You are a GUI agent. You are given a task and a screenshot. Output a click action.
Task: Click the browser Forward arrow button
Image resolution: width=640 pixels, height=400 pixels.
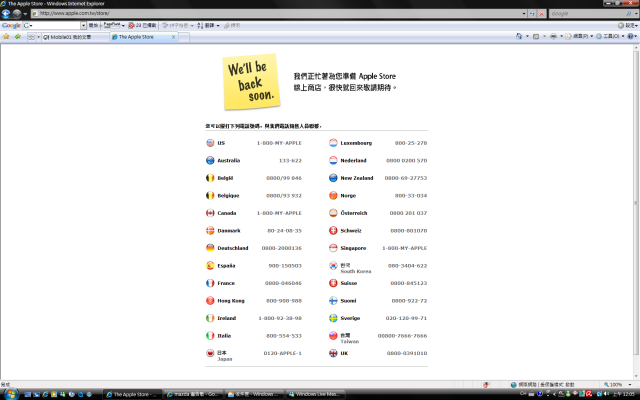(x=16, y=13)
